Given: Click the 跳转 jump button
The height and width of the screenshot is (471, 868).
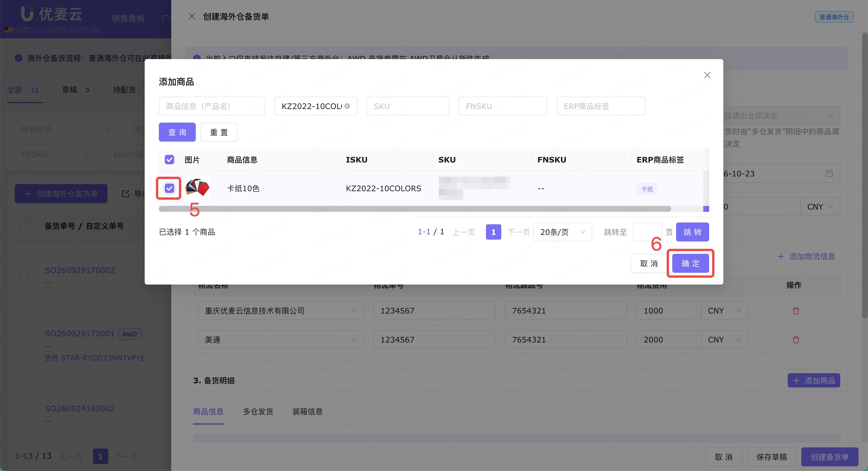Looking at the screenshot, I should coord(692,232).
